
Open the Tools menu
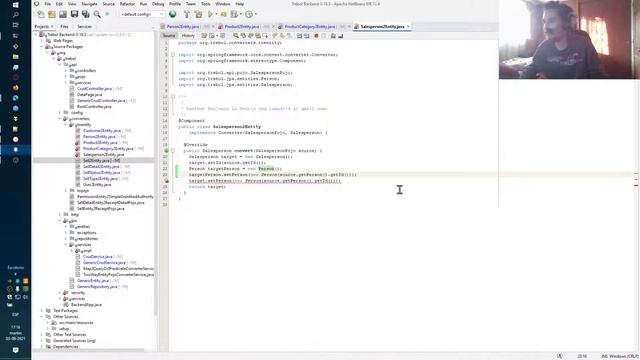(206, 4)
